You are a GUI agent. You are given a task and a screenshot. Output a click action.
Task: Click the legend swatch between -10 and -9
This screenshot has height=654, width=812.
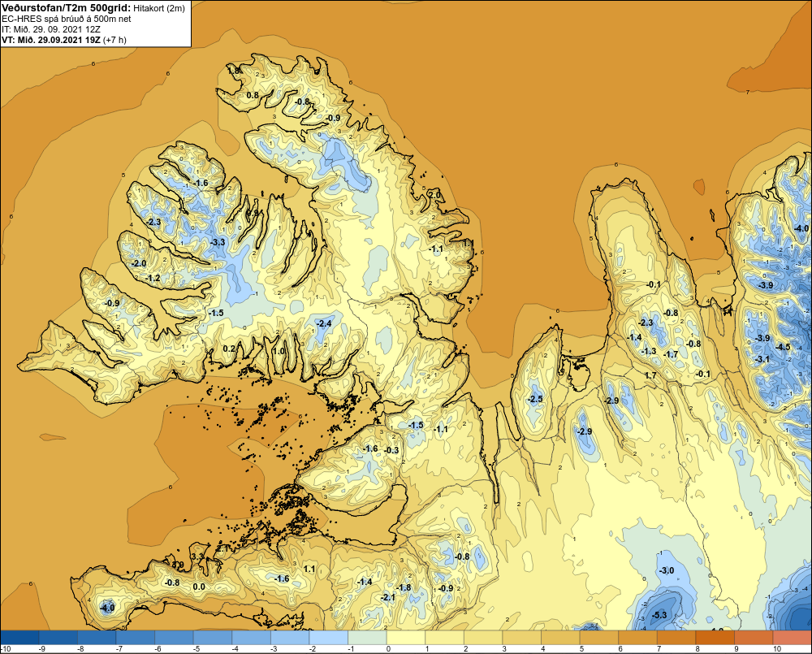tap(20, 637)
